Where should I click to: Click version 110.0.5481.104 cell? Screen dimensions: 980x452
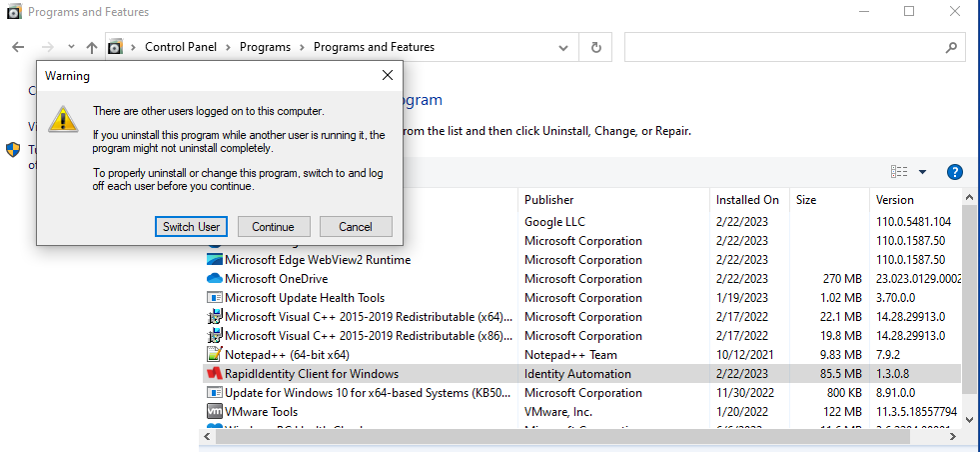point(914,222)
